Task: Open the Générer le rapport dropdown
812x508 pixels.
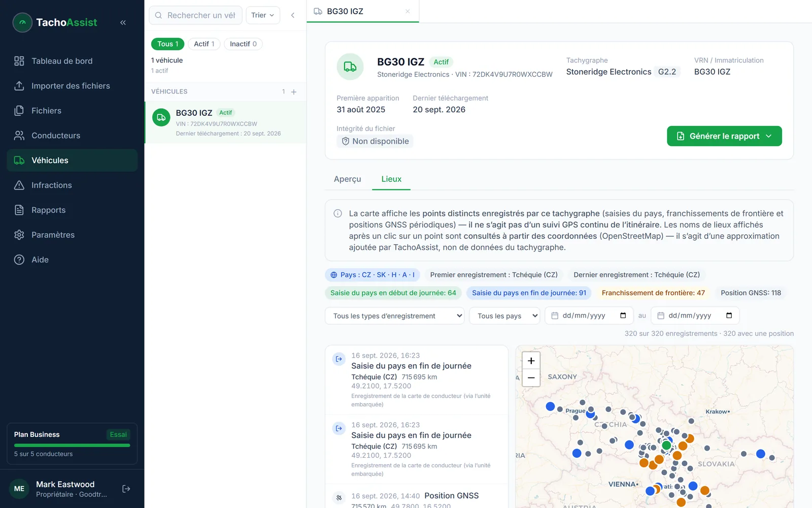Action: tap(724, 136)
